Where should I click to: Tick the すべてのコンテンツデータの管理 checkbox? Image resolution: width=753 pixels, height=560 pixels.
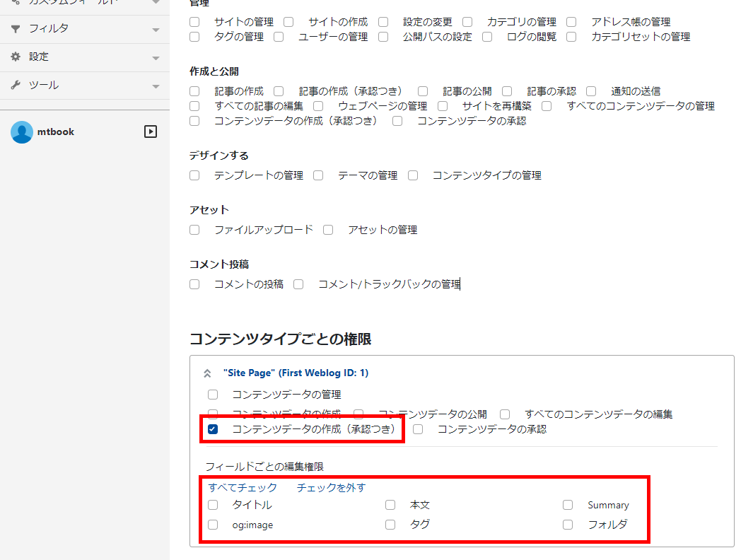[x=547, y=106]
